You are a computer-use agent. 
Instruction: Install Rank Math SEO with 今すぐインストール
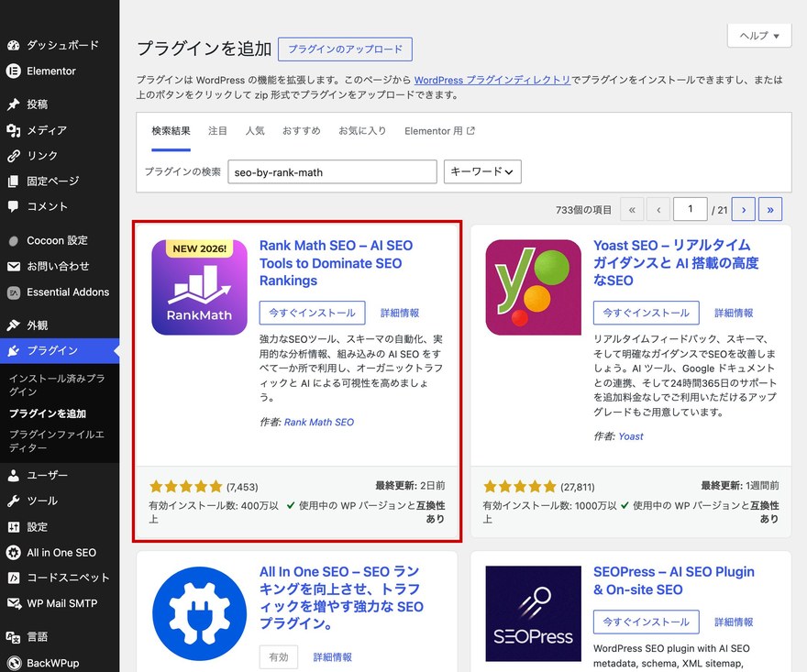pos(312,313)
